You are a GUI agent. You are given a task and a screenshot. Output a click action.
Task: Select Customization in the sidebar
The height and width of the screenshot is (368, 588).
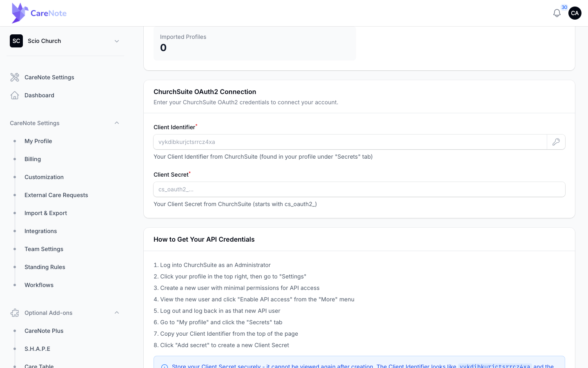(x=44, y=177)
